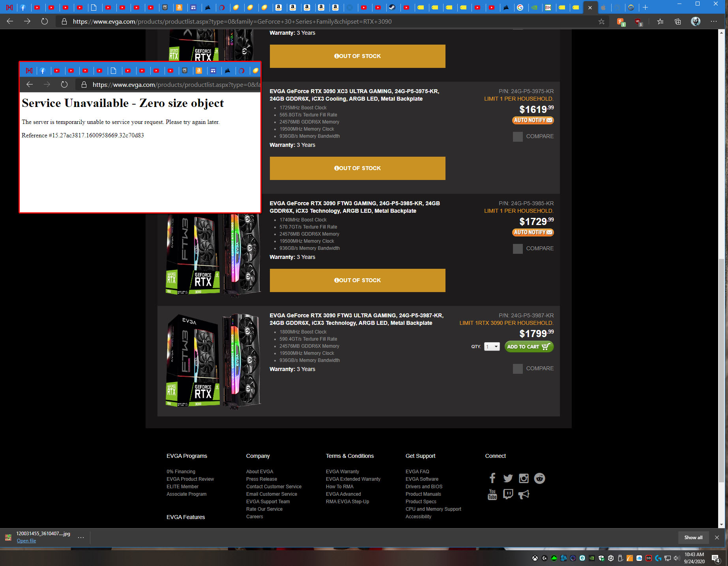
Task: Expand the QTY quantity dropdown
Action: 492,347
